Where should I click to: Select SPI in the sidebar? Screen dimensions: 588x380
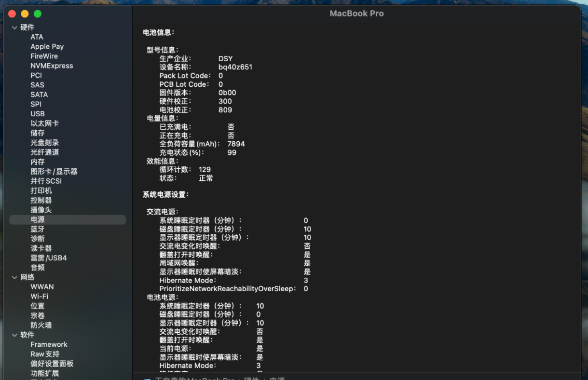[36, 104]
